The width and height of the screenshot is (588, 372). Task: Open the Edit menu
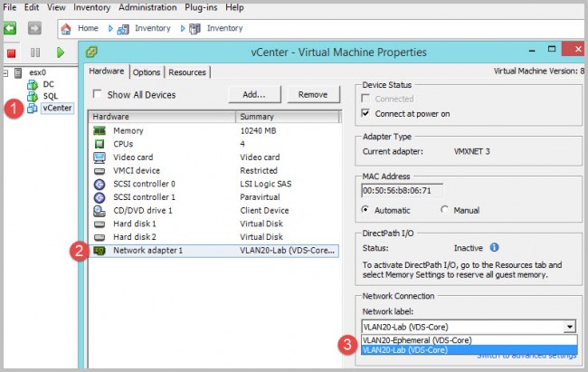(x=32, y=7)
